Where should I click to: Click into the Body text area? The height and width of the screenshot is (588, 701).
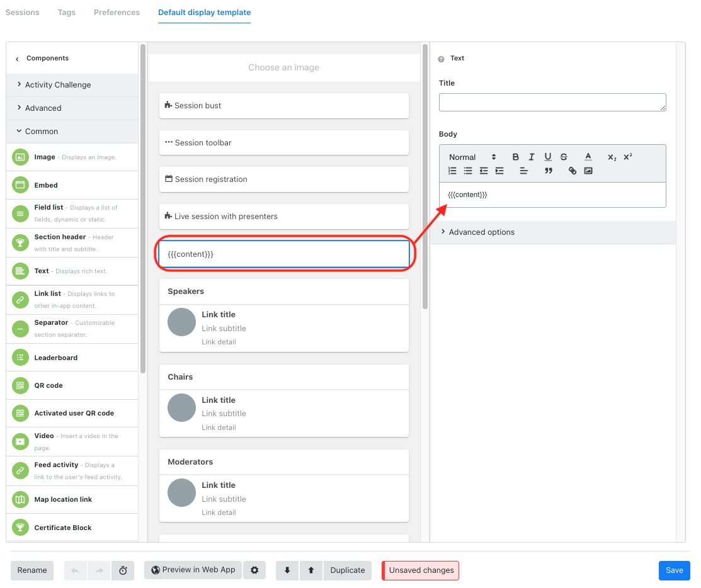pyautogui.click(x=552, y=195)
